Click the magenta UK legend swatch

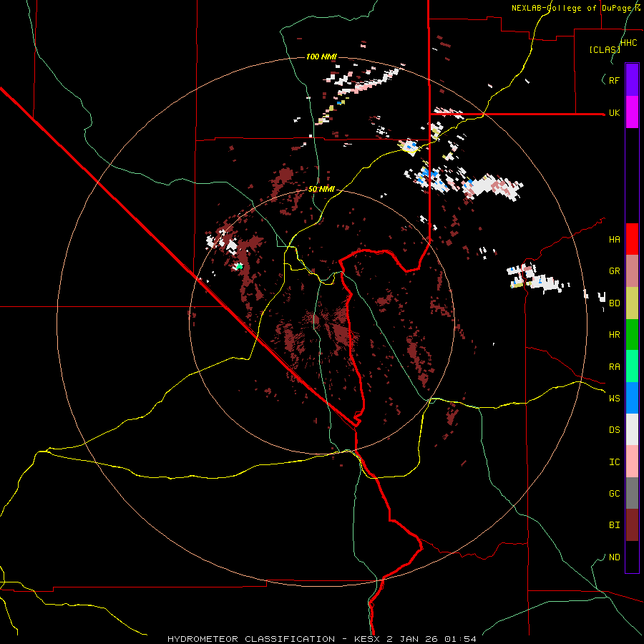pyautogui.click(x=632, y=112)
